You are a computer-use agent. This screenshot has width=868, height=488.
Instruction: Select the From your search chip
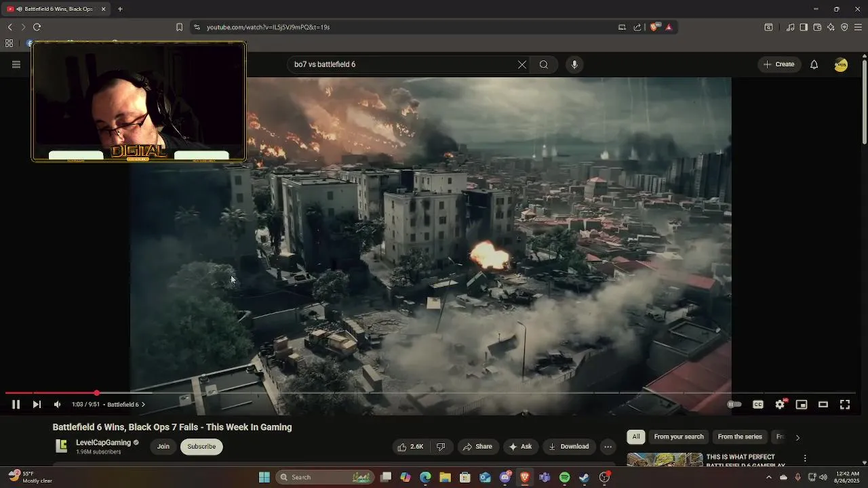pyautogui.click(x=679, y=437)
